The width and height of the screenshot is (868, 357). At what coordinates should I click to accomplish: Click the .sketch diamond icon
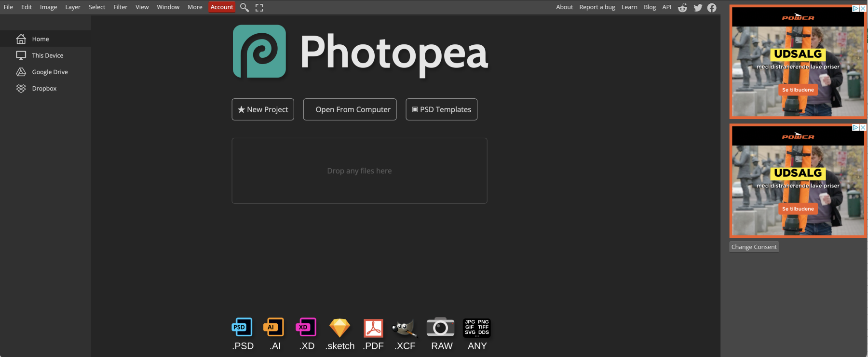339,328
